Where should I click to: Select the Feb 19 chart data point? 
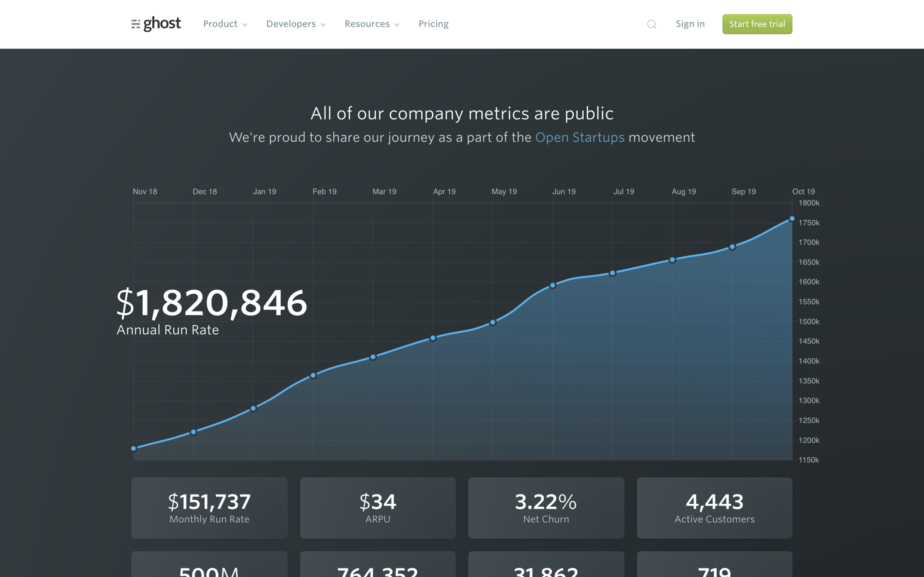[x=313, y=375]
